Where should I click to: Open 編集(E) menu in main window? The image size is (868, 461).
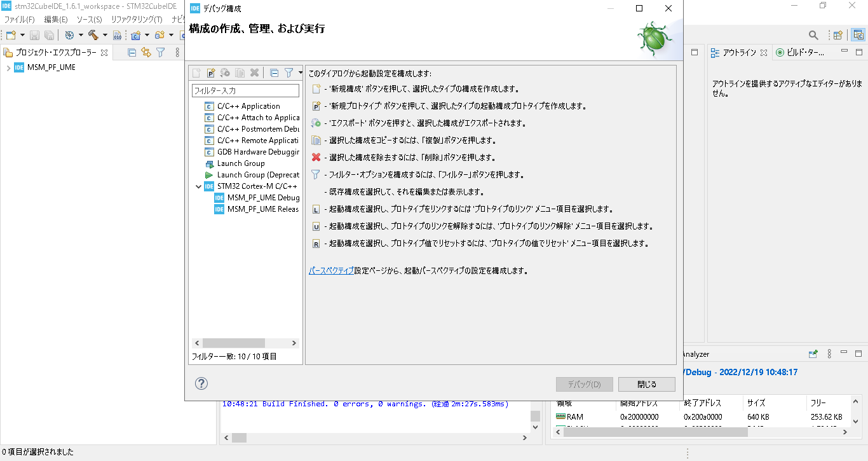(56, 20)
